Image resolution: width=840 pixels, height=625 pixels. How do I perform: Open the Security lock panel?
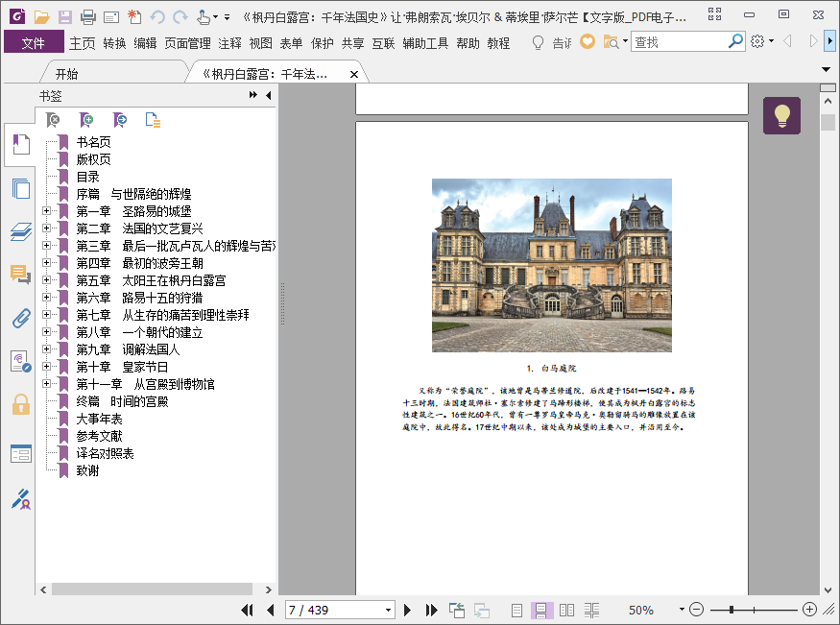20,404
